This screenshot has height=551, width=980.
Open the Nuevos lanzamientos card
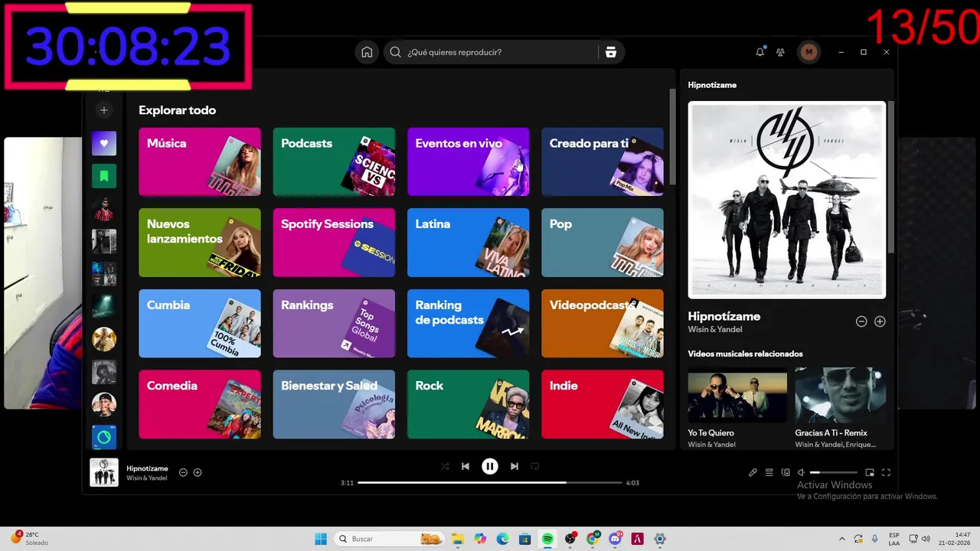pyautogui.click(x=200, y=243)
